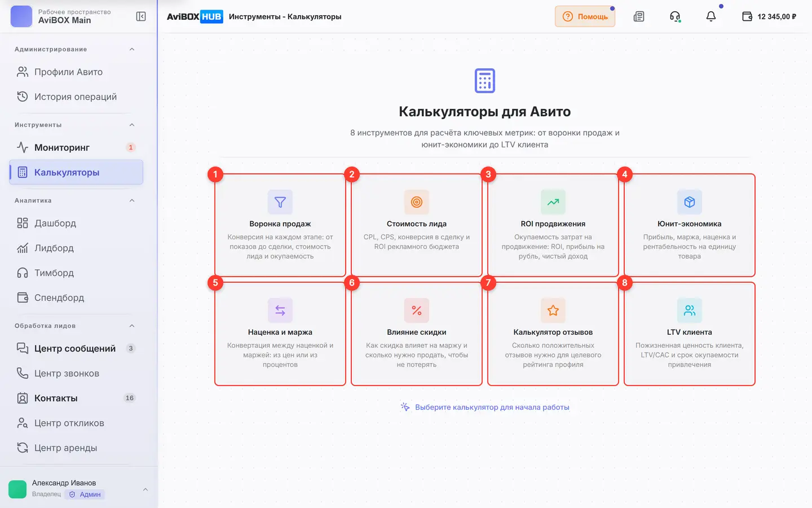Image resolution: width=812 pixels, height=508 pixels.
Task: Go to Центр аренды
Action: click(76, 448)
